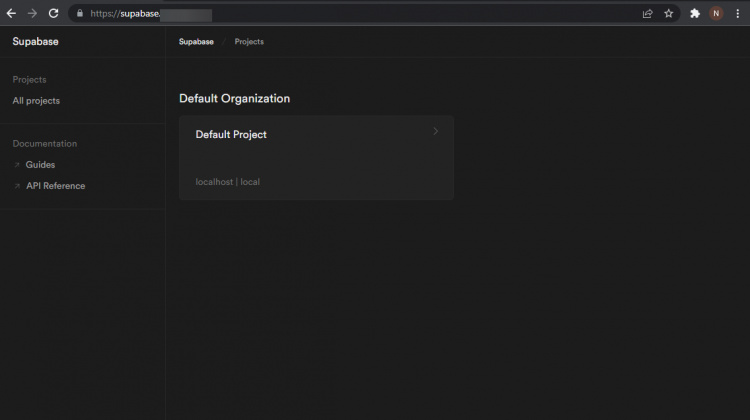Open the Extensions puzzle icon

[695, 14]
